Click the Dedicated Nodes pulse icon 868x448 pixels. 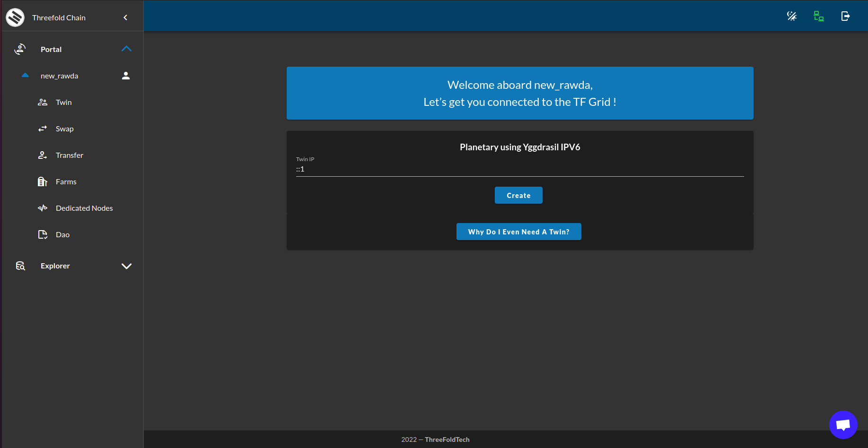pyautogui.click(x=43, y=208)
